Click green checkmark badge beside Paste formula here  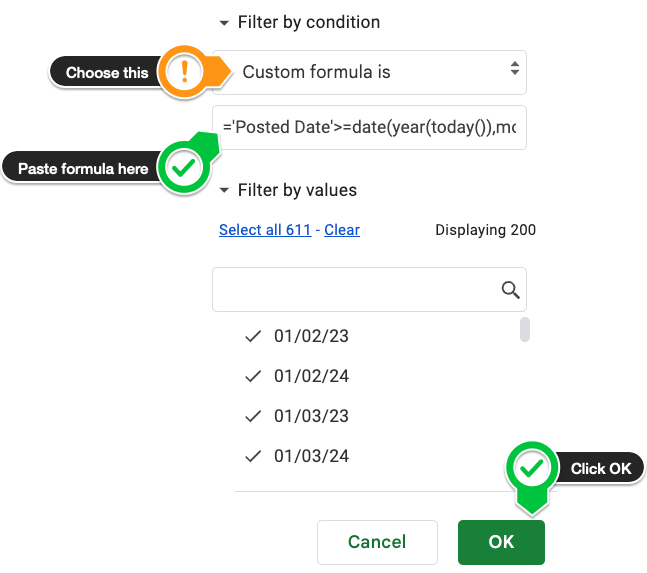coord(184,167)
